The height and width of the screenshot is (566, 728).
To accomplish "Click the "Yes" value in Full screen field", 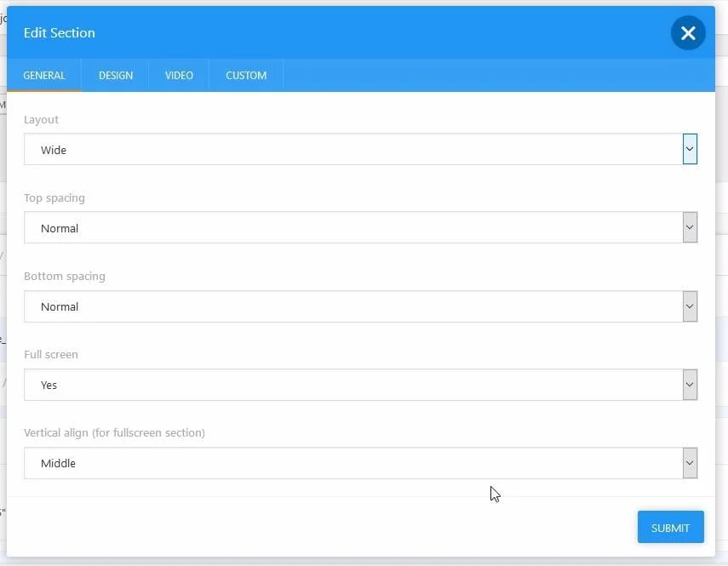I will 49,386.
